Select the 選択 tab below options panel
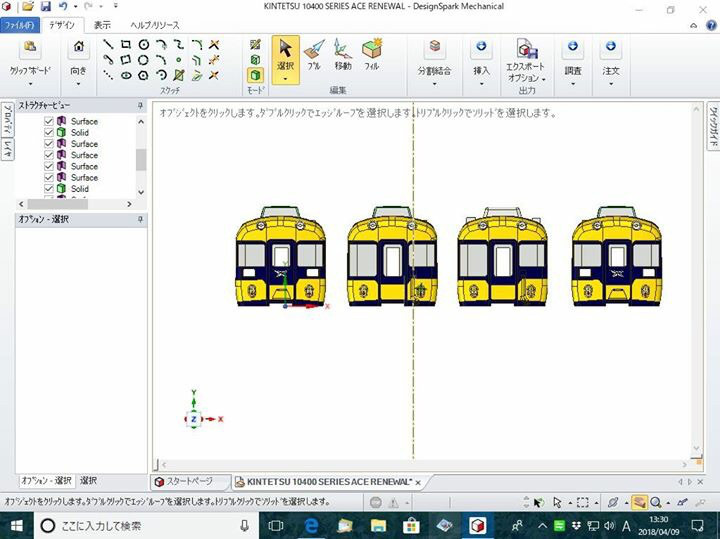Image resolution: width=720 pixels, height=539 pixels. coord(89,481)
